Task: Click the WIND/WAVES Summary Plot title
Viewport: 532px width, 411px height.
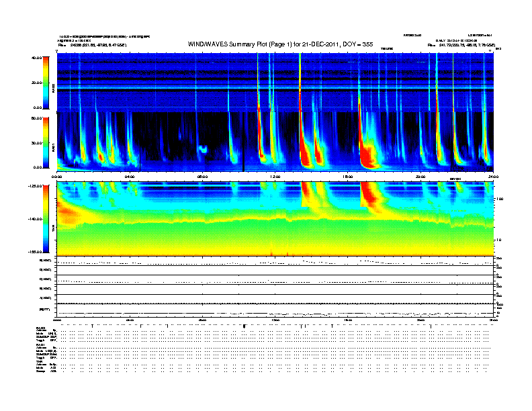Action: pos(280,44)
